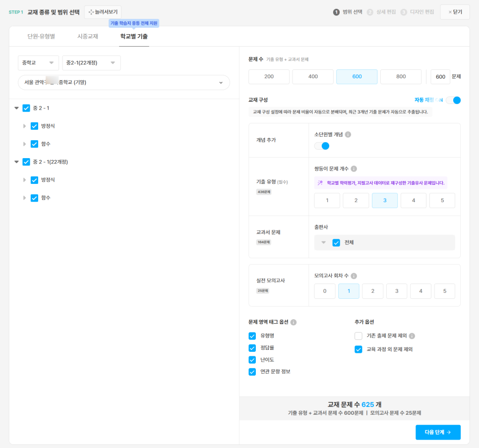The width and height of the screenshot is (479, 448).
Task: Expand 방정식 under 중 2 - 1(22개정)
Action: 24,180
